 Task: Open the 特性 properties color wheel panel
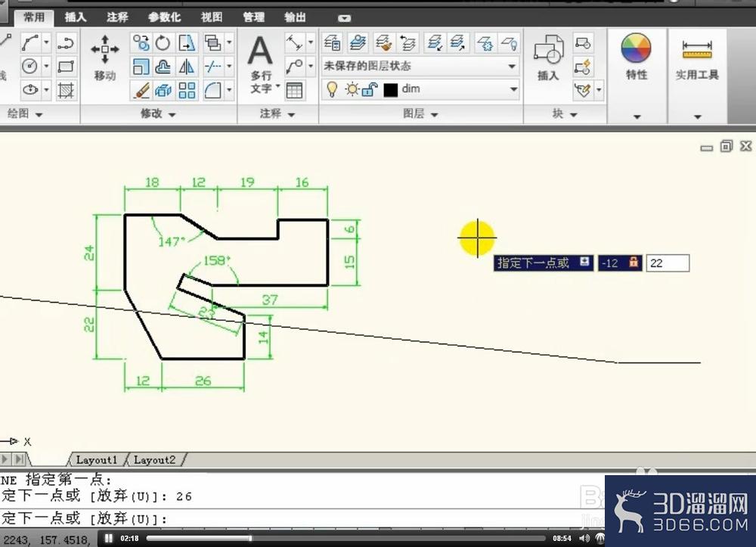click(636, 57)
